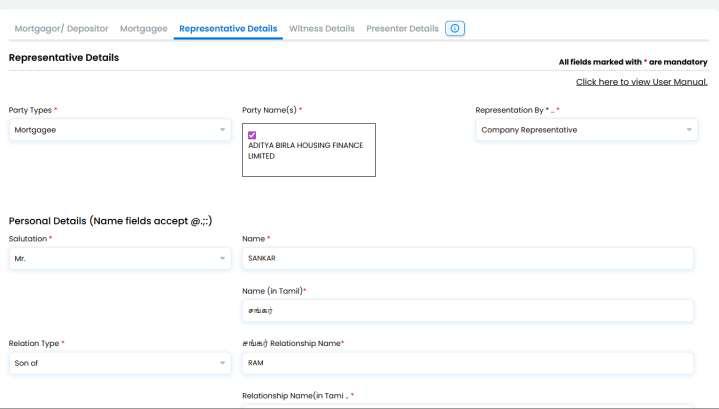Open the Relation Type dropdown
Screen dimensions: 719x409
point(120,363)
